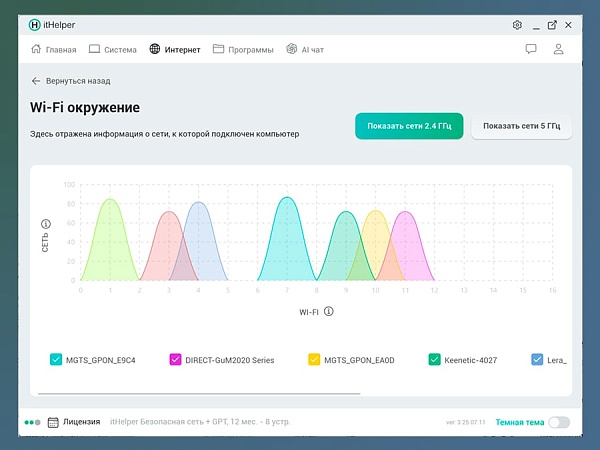Click the license calendar icon

point(54,422)
